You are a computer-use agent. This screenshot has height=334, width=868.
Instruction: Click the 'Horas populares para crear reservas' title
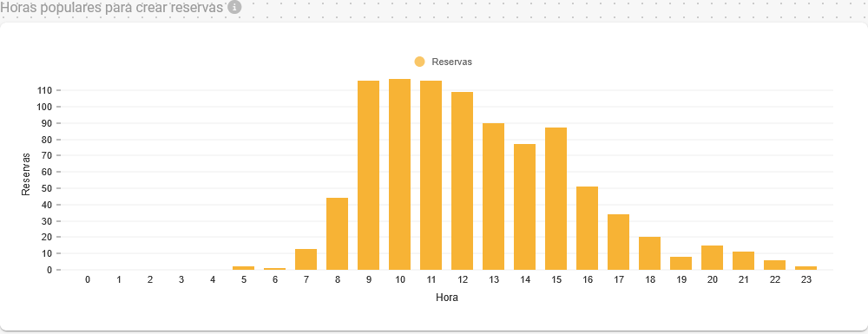point(112,7)
